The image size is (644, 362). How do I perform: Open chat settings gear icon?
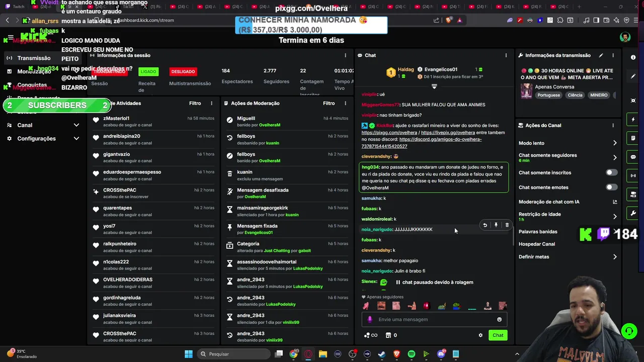click(x=480, y=335)
